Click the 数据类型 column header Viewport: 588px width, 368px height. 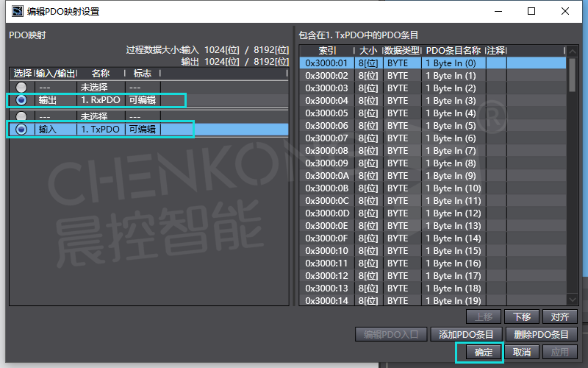402,50
